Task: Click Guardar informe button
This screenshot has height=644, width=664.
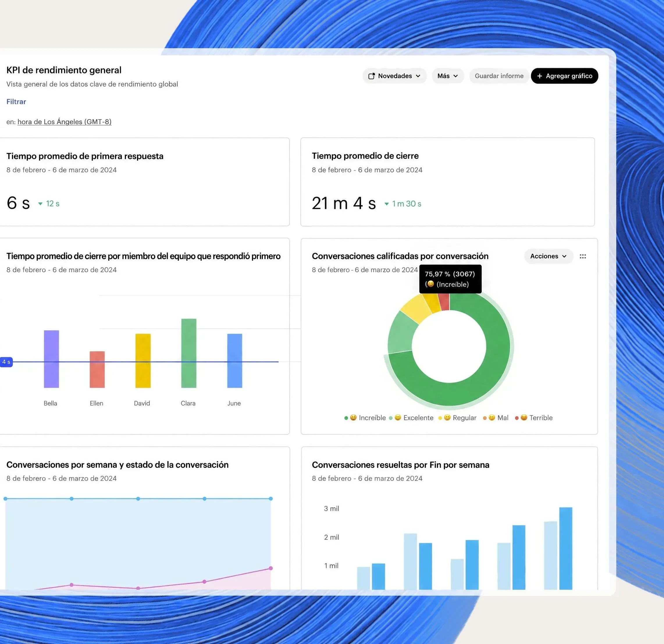Action: [x=499, y=76]
